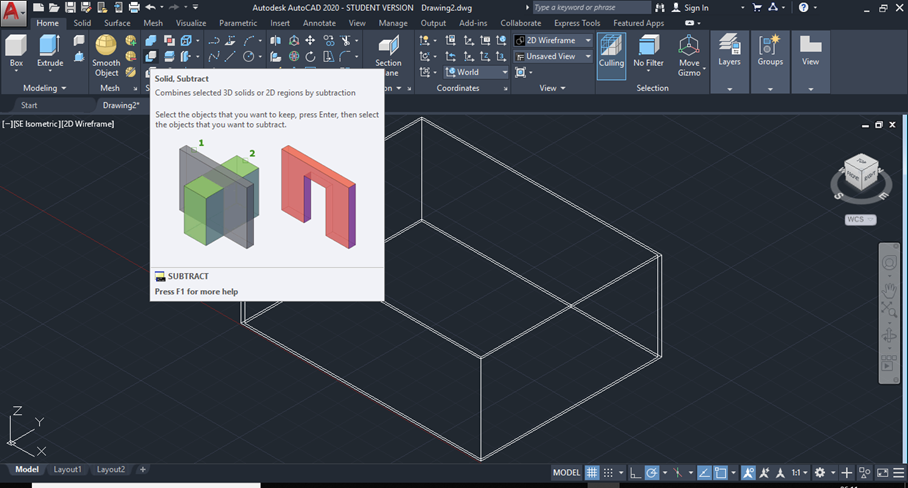The width and height of the screenshot is (908, 488).
Task: Click the Clean Screen icon
Action: pos(882,473)
